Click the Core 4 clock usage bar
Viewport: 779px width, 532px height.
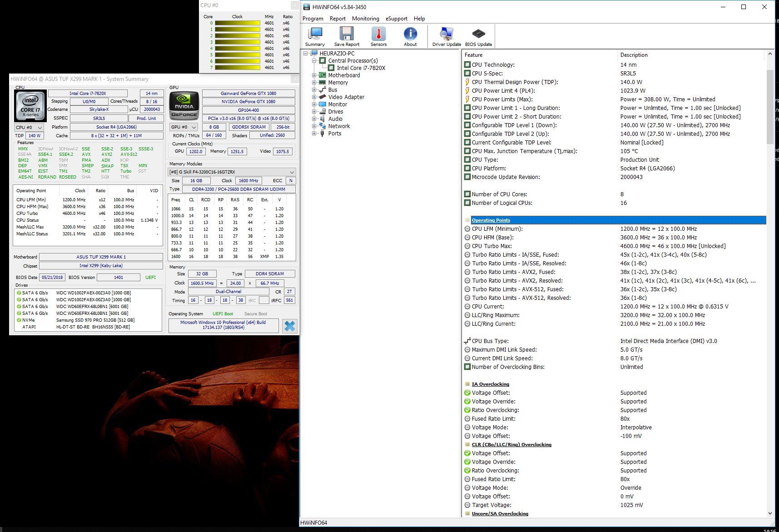click(238, 48)
